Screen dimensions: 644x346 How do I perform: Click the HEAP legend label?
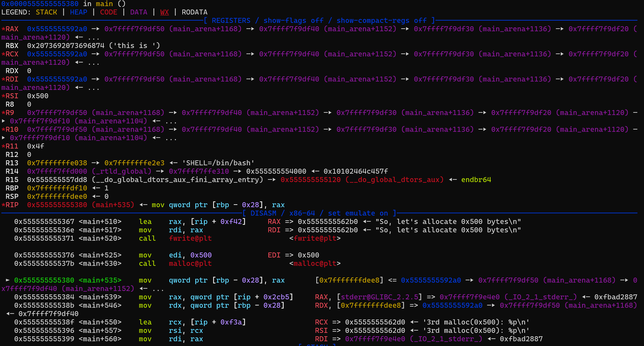pos(78,12)
